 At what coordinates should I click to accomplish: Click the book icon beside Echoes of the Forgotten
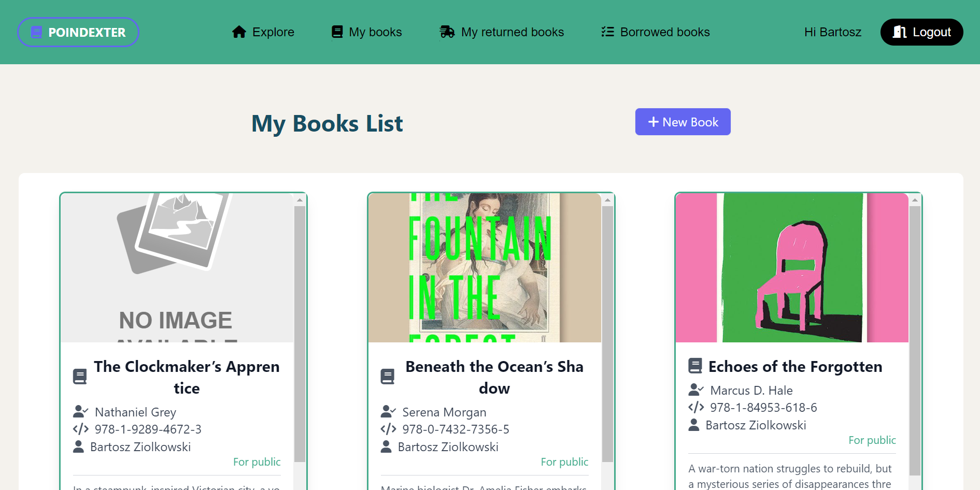(695, 366)
